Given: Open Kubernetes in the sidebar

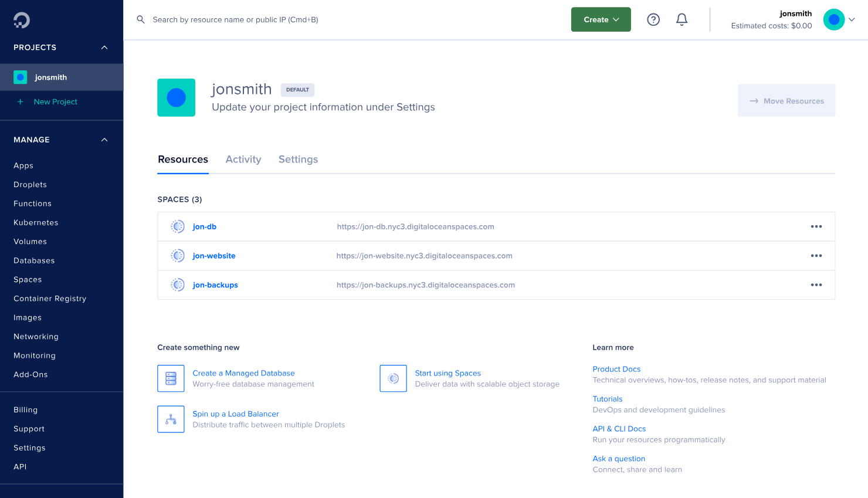Looking at the screenshot, I should [x=36, y=223].
